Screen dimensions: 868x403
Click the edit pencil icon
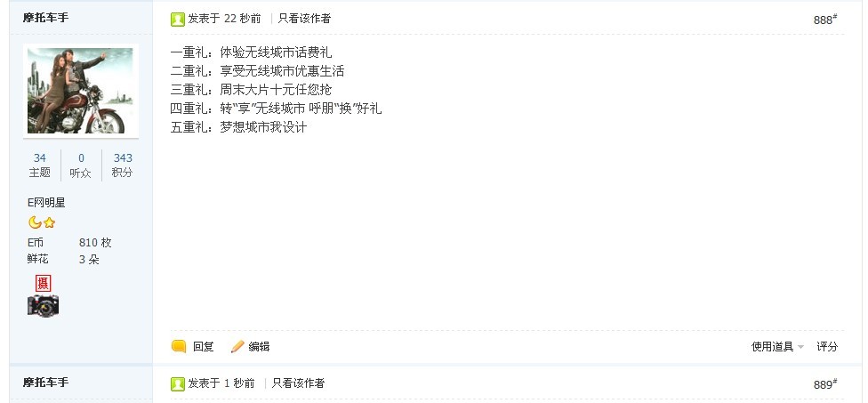[237, 347]
